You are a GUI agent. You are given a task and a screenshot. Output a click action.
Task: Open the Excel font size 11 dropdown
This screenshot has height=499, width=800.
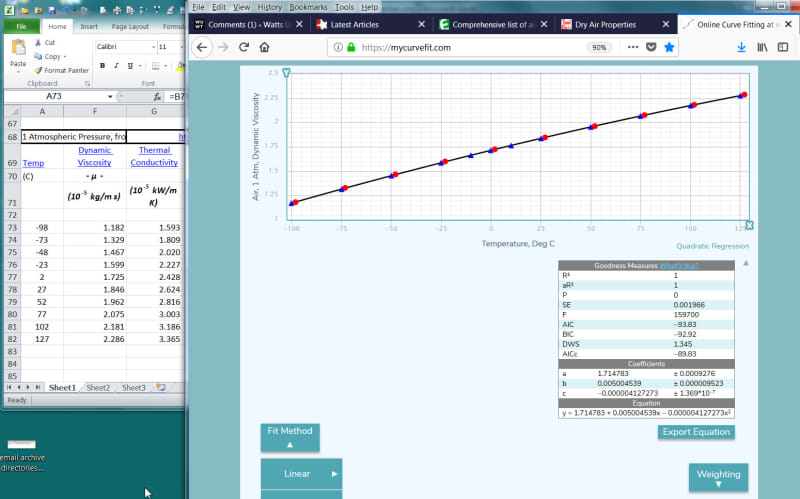(182, 47)
